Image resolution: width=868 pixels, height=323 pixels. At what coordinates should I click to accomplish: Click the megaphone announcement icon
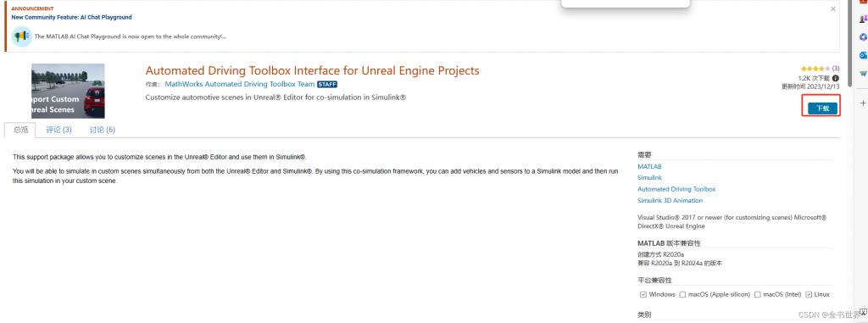tap(22, 36)
